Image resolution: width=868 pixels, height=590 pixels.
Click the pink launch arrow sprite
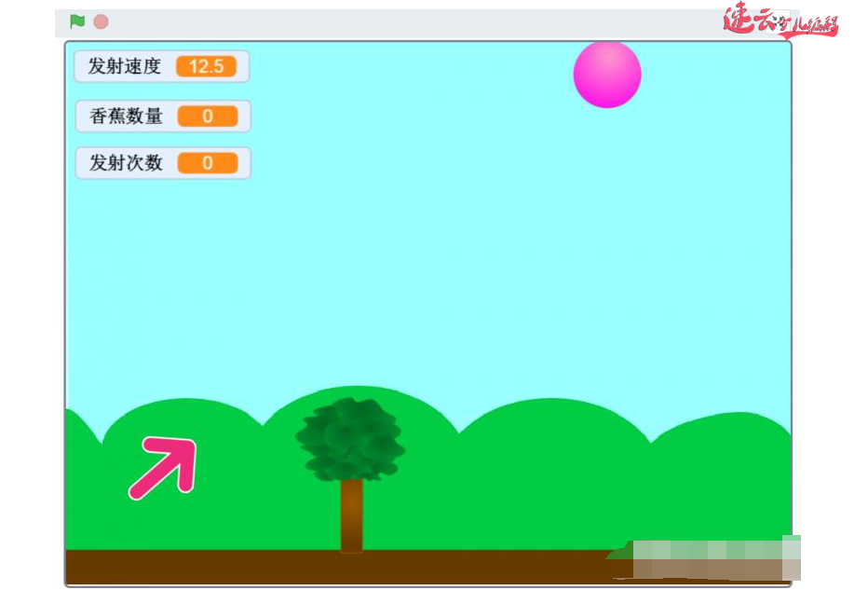(165, 468)
